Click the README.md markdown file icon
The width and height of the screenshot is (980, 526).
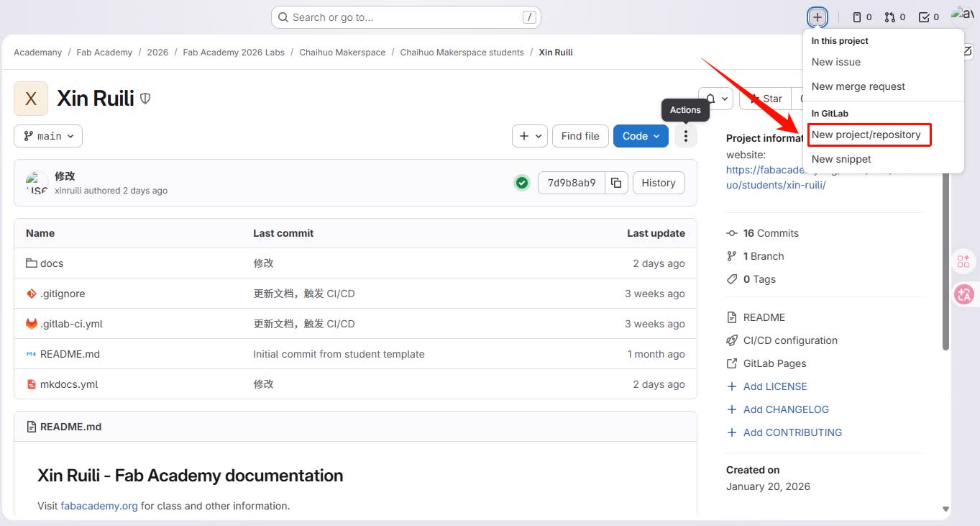coord(32,354)
